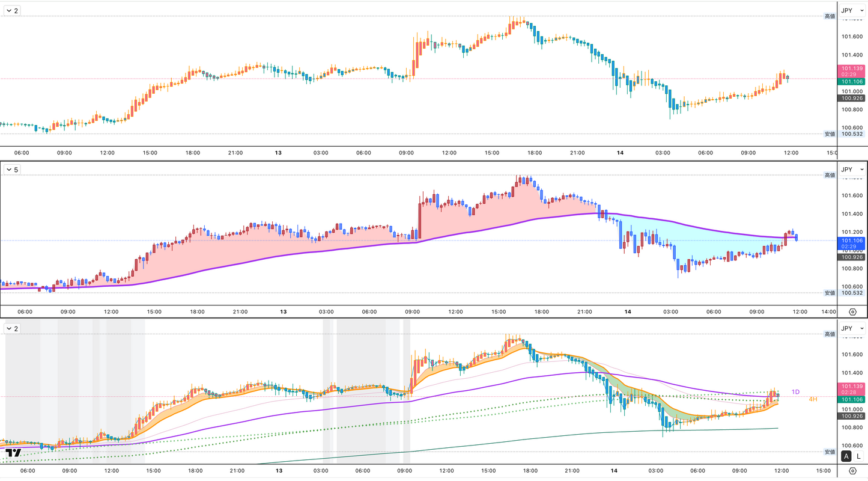Select the pink 101.139 price label in top chart

tap(852, 69)
